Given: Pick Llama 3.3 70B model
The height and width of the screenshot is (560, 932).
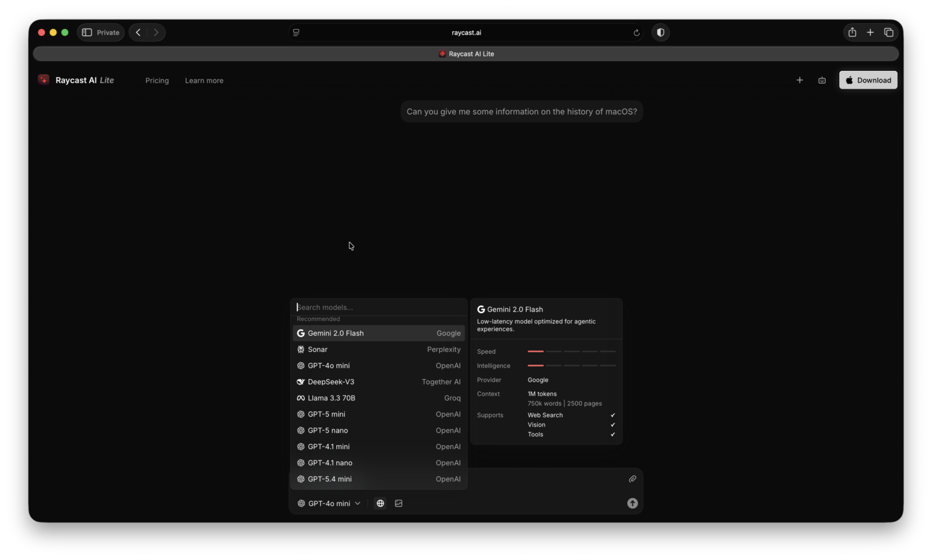Looking at the screenshot, I should click(379, 398).
